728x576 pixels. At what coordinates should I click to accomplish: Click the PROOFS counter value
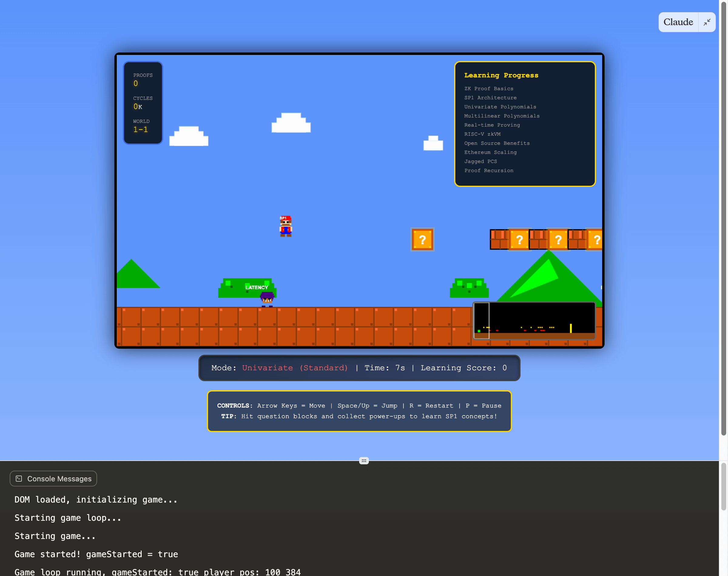[136, 83]
